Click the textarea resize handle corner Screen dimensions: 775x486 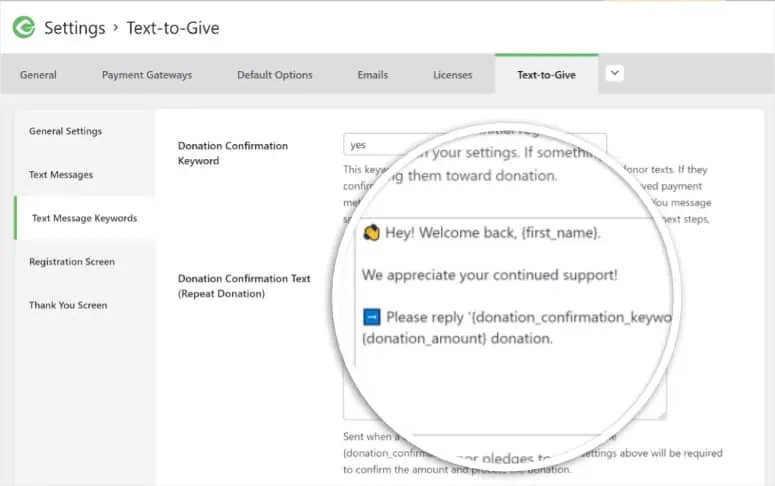pos(662,415)
